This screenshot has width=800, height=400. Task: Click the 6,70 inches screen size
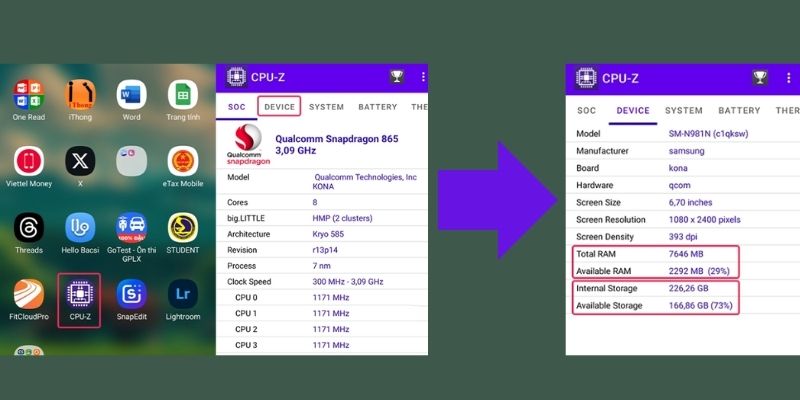[690, 203]
